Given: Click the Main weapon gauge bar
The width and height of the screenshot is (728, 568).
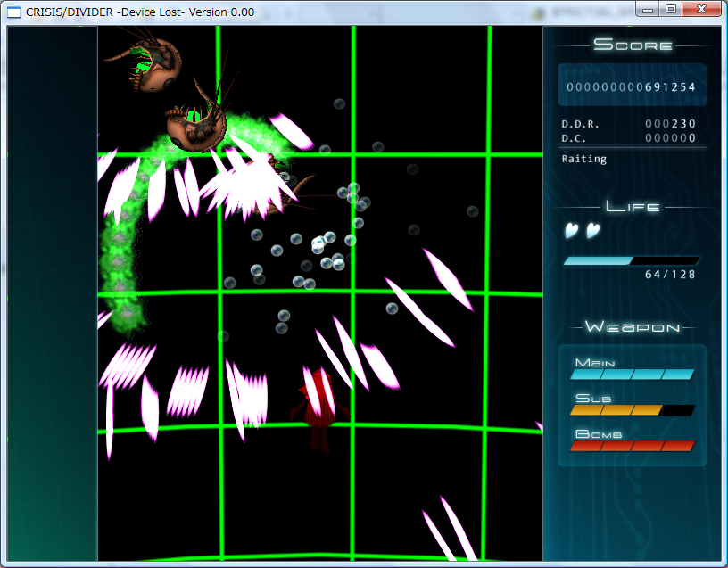Looking at the screenshot, I should 632,375.
